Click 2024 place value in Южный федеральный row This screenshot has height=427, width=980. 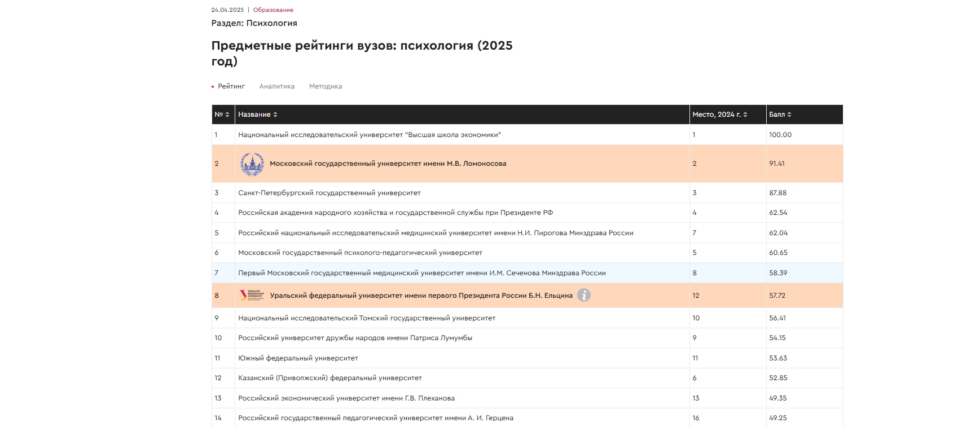tap(695, 358)
